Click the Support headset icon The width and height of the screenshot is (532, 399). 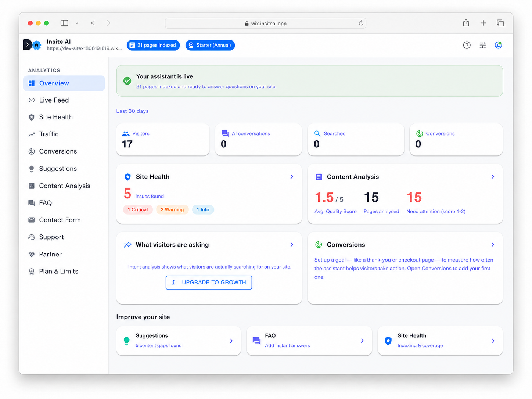click(32, 237)
